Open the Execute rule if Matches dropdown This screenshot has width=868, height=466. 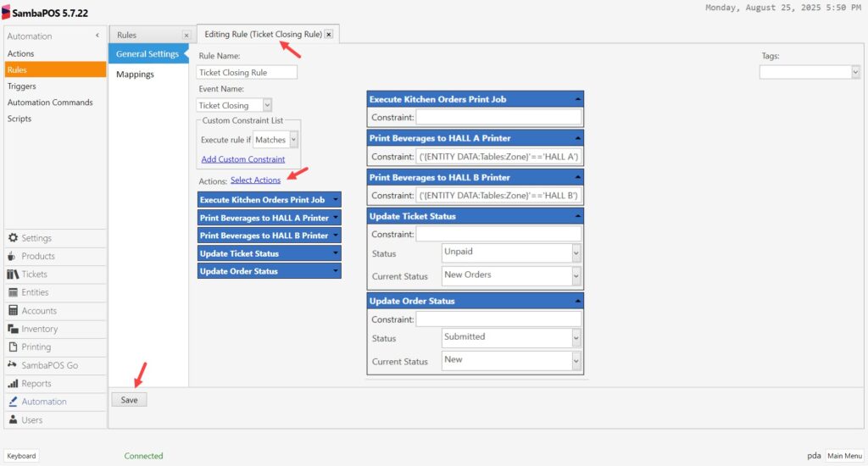[293, 140]
